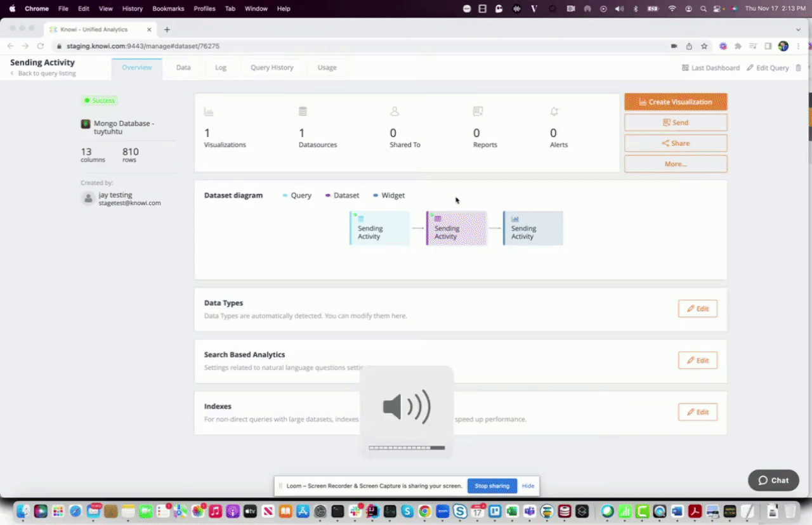The height and width of the screenshot is (525, 812).
Task: Open the Chrome three-dot menu
Action: (x=798, y=46)
